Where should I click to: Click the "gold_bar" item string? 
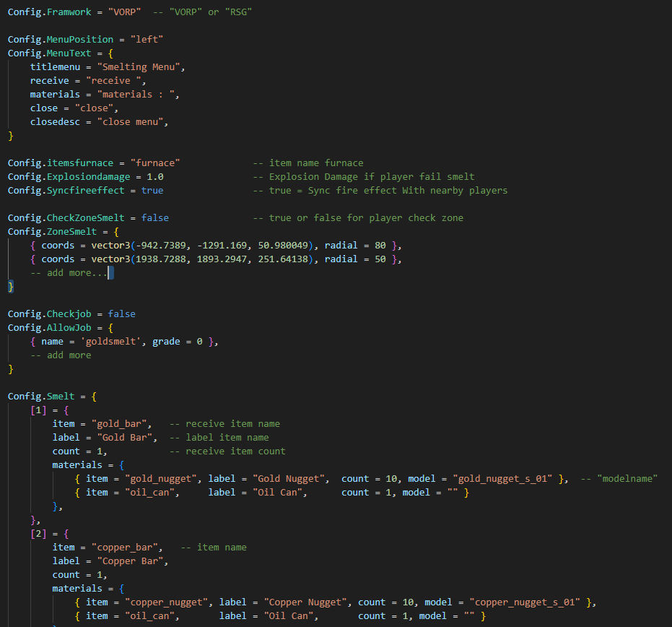[x=122, y=424]
